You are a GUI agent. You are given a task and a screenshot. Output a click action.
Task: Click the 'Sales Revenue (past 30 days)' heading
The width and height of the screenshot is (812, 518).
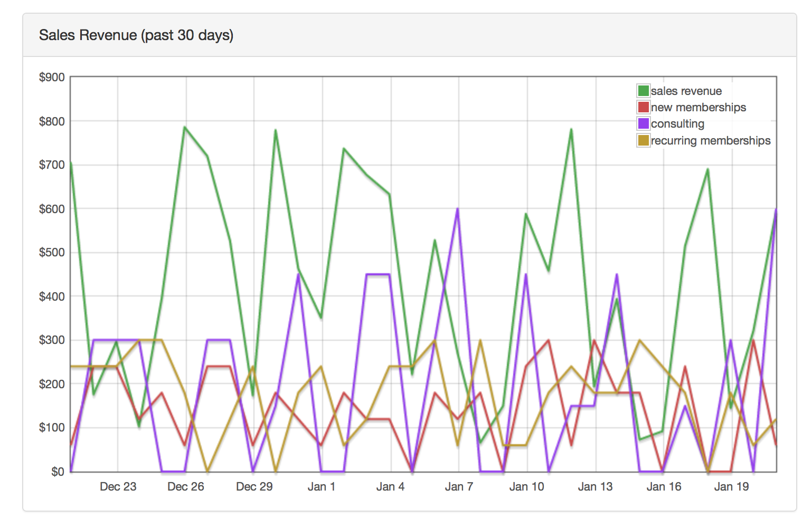click(136, 35)
